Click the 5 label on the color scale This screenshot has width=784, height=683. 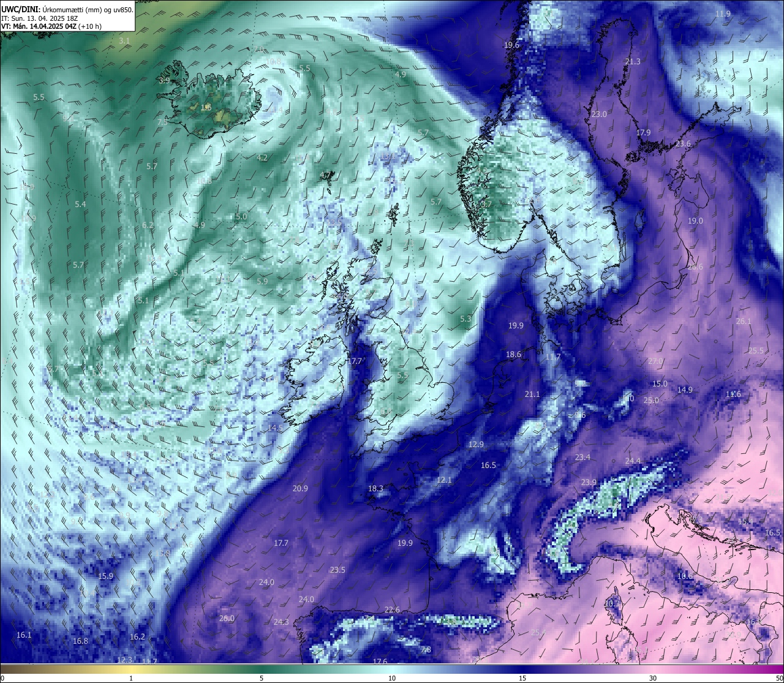pos(262,678)
